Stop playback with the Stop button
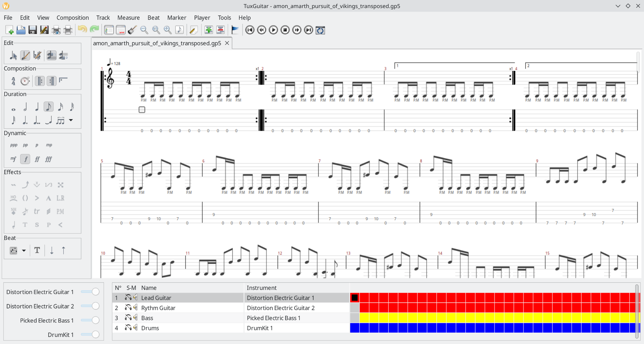Image resolution: width=644 pixels, height=344 pixels. pyautogui.click(x=285, y=30)
